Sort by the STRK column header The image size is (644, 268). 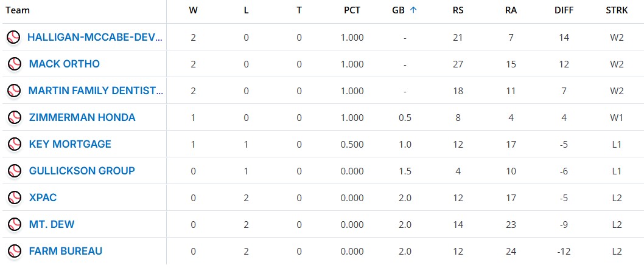pos(617,10)
